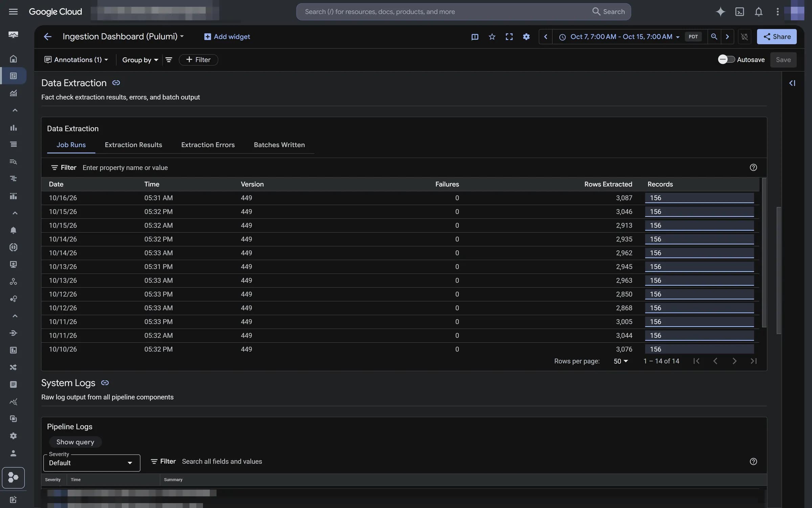This screenshot has height=508, width=812.
Task: Open the three-dot more options menu
Action: (x=777, y=12)
